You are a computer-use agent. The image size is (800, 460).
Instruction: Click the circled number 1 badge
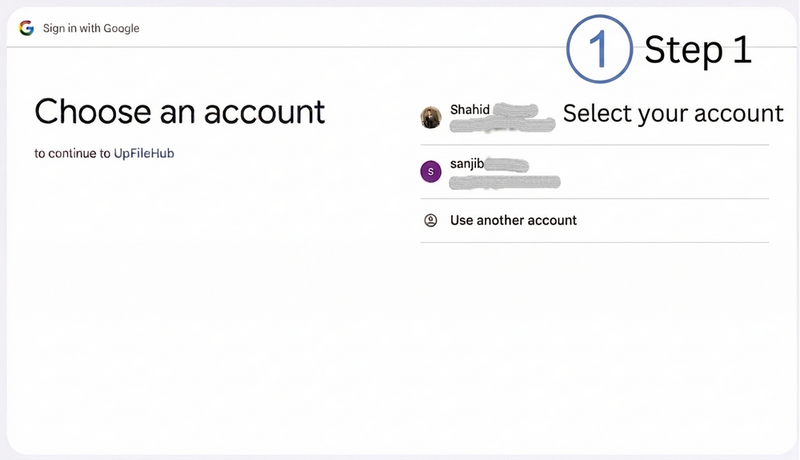pos(600,49)
